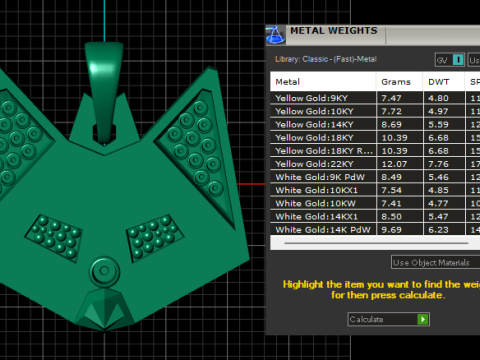The width and height of the screenshot is (480, 360).
Task: Click the 6.23 DWT cell
Action: (x=444, y=229)
